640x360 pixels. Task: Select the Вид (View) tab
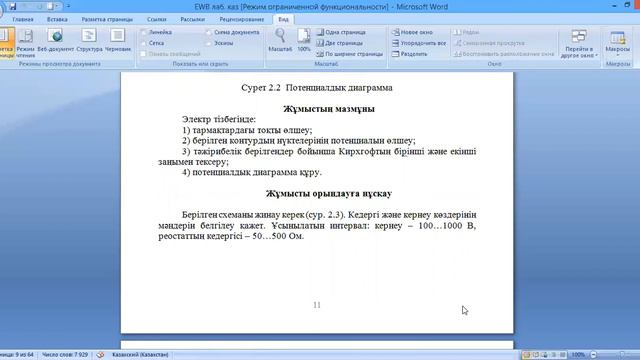click(283, 19)
